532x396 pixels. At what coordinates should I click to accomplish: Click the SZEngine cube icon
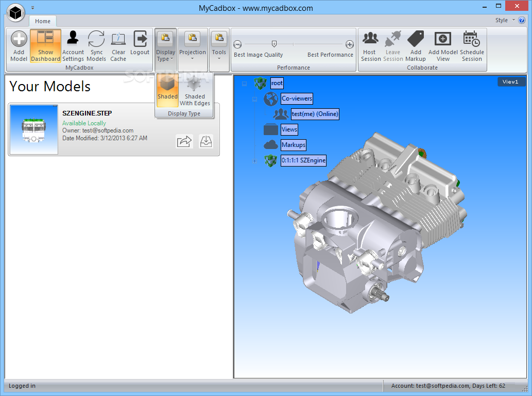[271, 160]
